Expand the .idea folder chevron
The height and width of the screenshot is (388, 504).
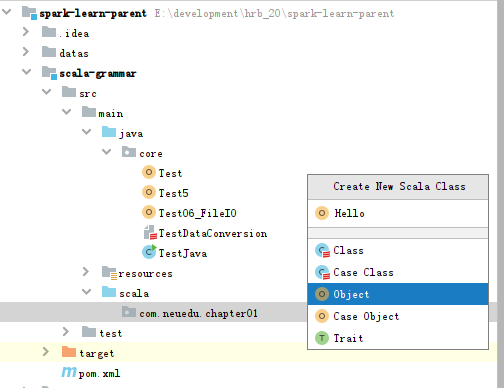(x=26, y=32)
